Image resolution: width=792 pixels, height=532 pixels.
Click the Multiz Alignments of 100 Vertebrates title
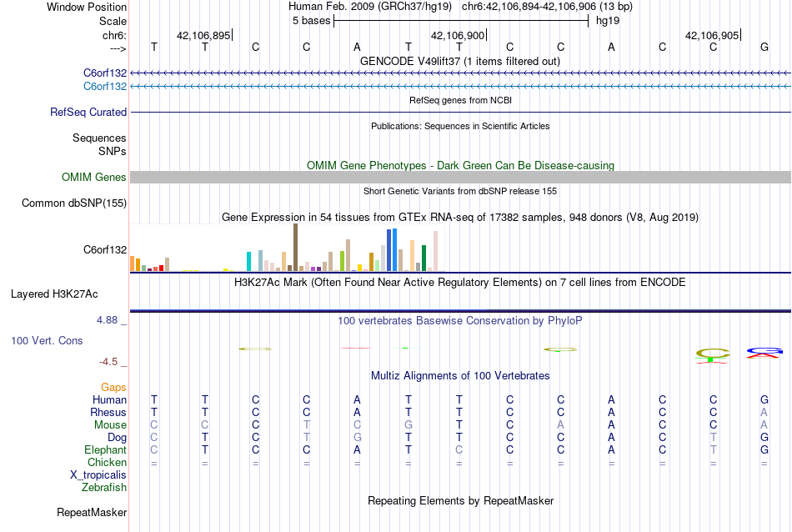pyautogui.click(x=460, y=375)
